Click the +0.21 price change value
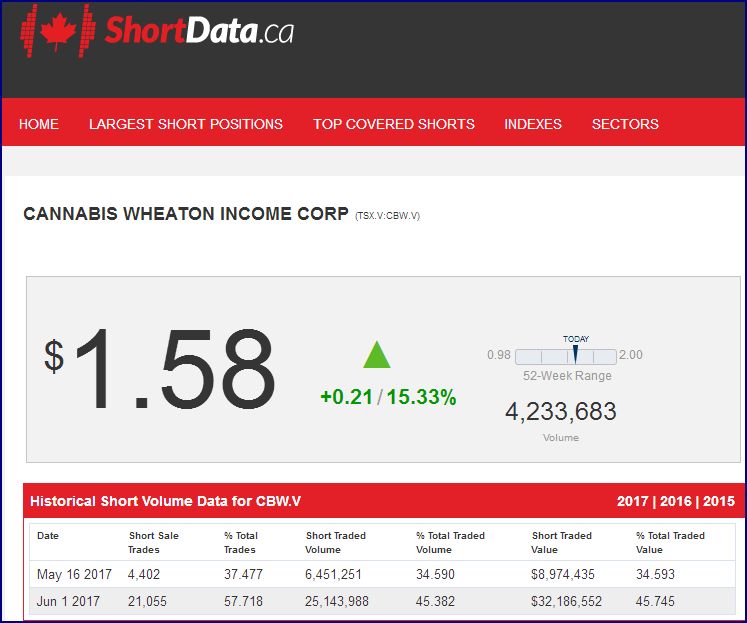 (x=346, y=397)
